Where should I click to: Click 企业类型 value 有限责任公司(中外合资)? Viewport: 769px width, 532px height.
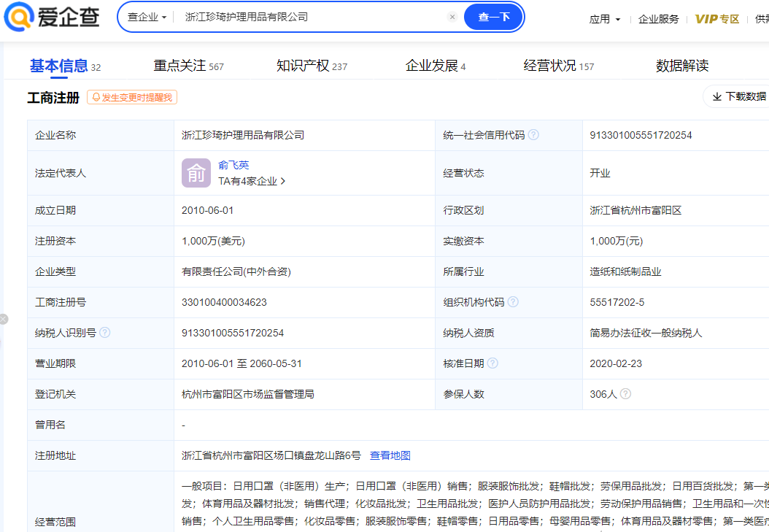pos(236,271)
